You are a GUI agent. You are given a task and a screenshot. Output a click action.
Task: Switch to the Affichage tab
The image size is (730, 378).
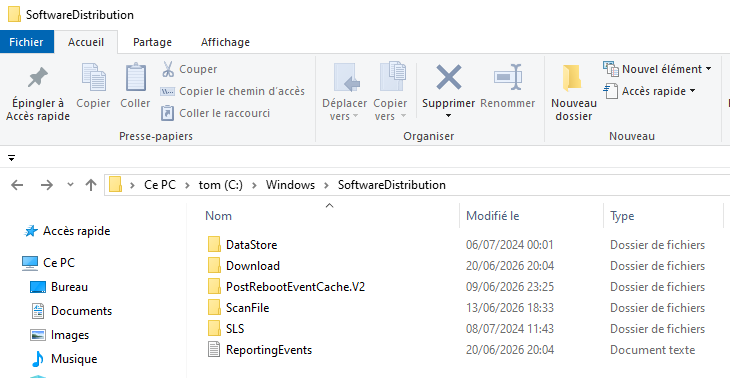pyautogui.click(x=225, y=42)
